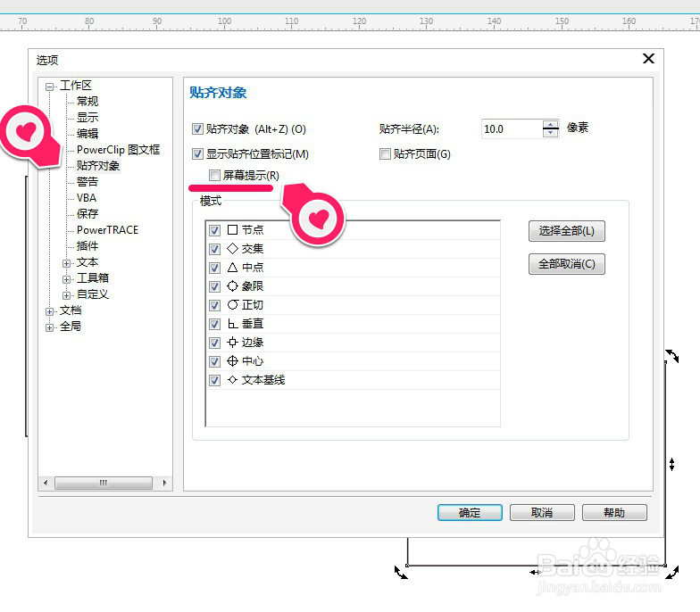
Task: Uncheck 贴齐对象 (Alt+Z) checkbox
Action: [x=197, y=129]
